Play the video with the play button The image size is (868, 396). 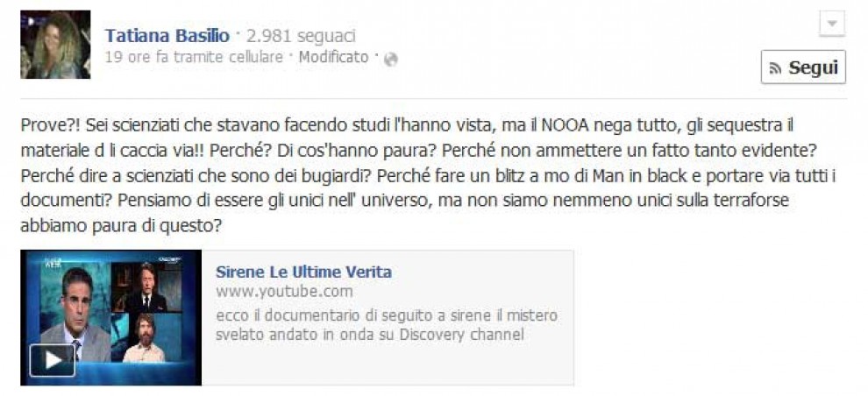click(53, 360)
